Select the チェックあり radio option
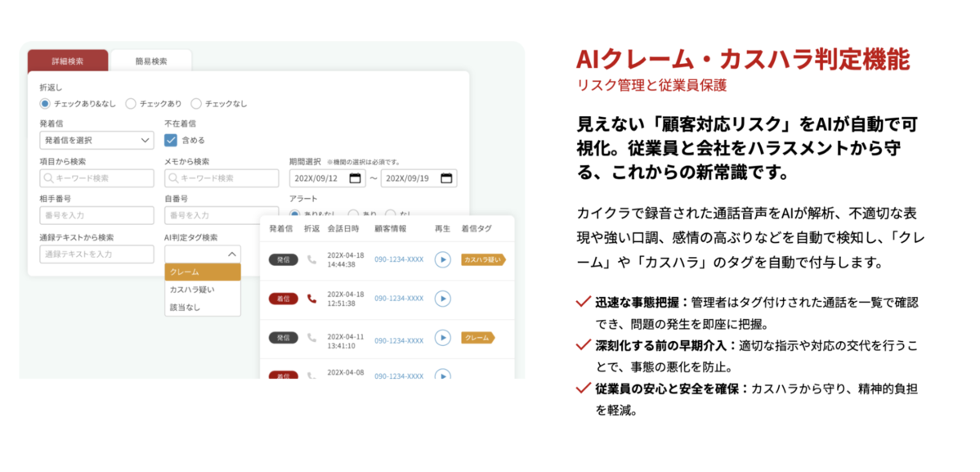Viewport: 980px width, 472px height. 132,104
